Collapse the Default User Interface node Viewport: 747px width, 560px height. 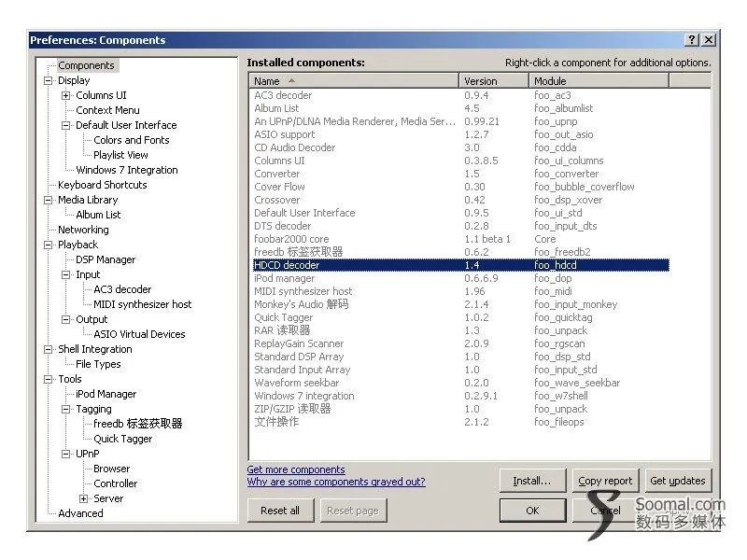click(65, 125)
